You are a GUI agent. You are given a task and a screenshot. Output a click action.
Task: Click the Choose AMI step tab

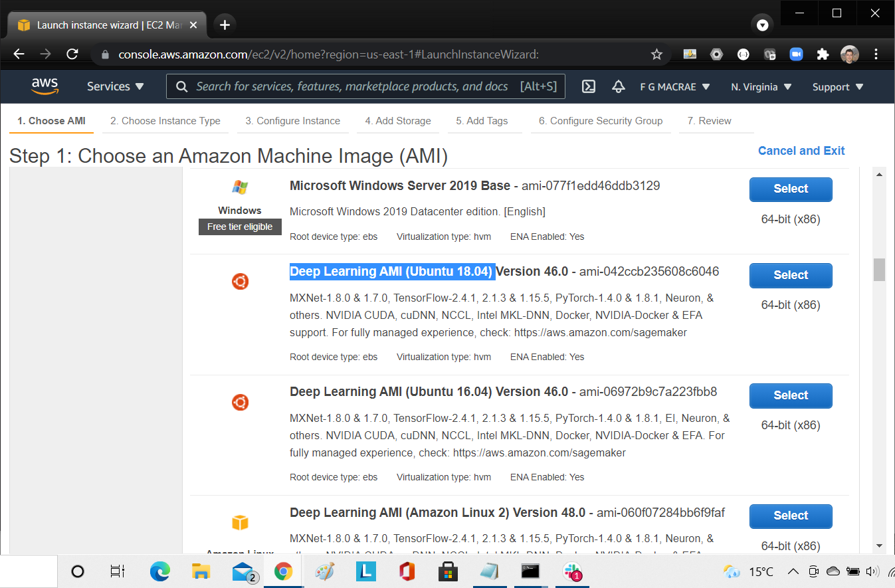(51, 121)
